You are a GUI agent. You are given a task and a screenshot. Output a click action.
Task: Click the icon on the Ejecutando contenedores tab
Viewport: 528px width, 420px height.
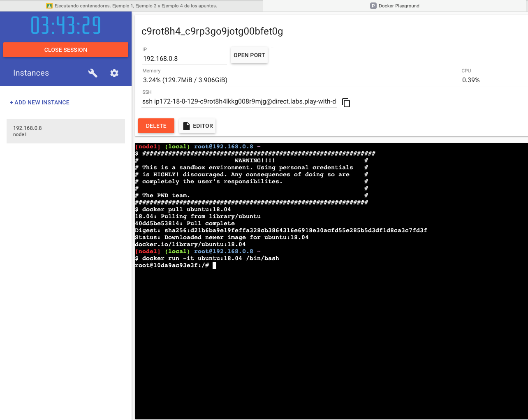click(50, 5)
